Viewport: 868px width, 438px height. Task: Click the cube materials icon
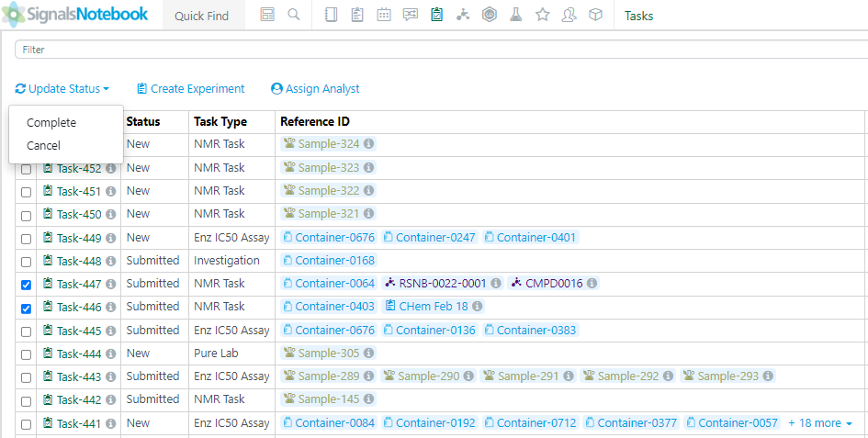(595, 15)
